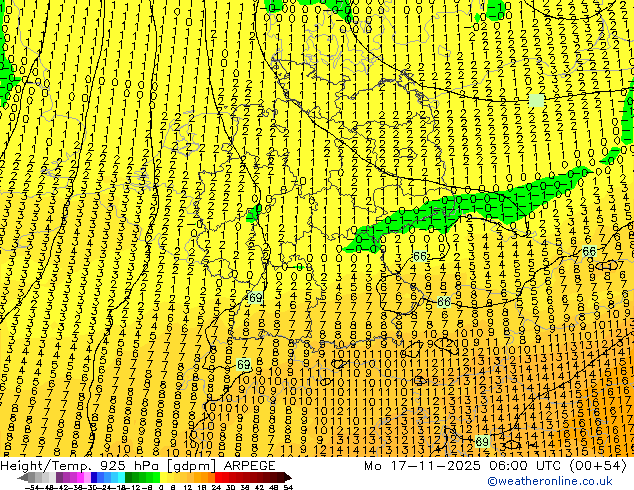
Task: Click the dark maroon arrow at the legend's hot end
Action: (287, 477)
